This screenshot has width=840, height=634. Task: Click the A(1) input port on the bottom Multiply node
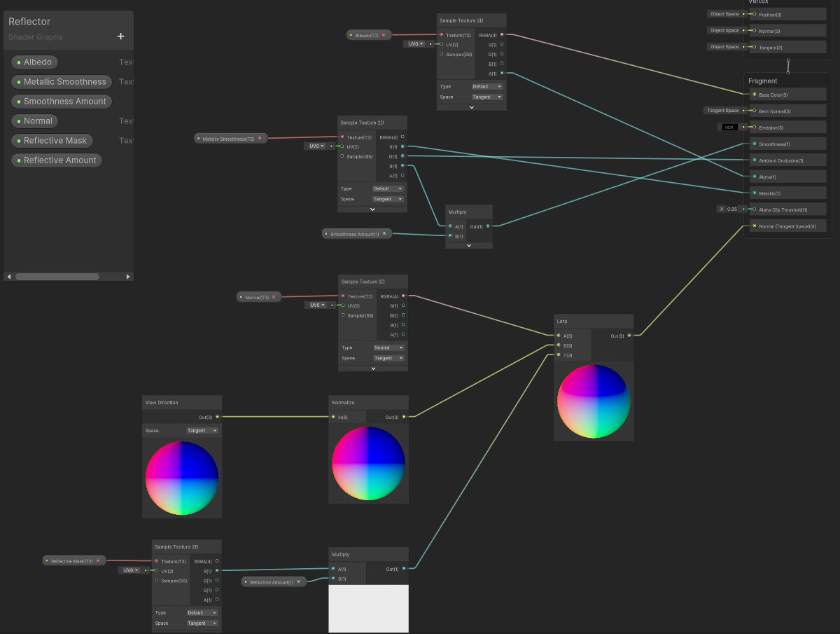pos(334,568)
